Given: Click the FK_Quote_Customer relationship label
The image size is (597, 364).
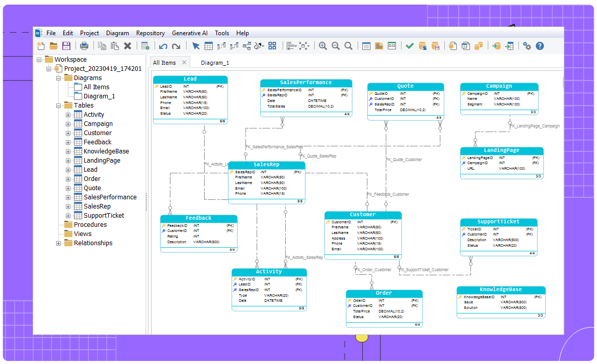Looking at the screenshot, I should [x=404, y=160].
